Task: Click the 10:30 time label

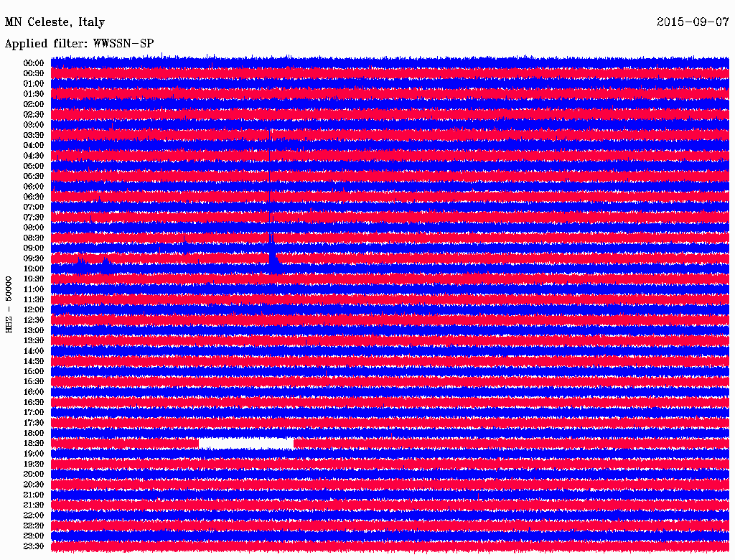Action: tap(34, 279)
